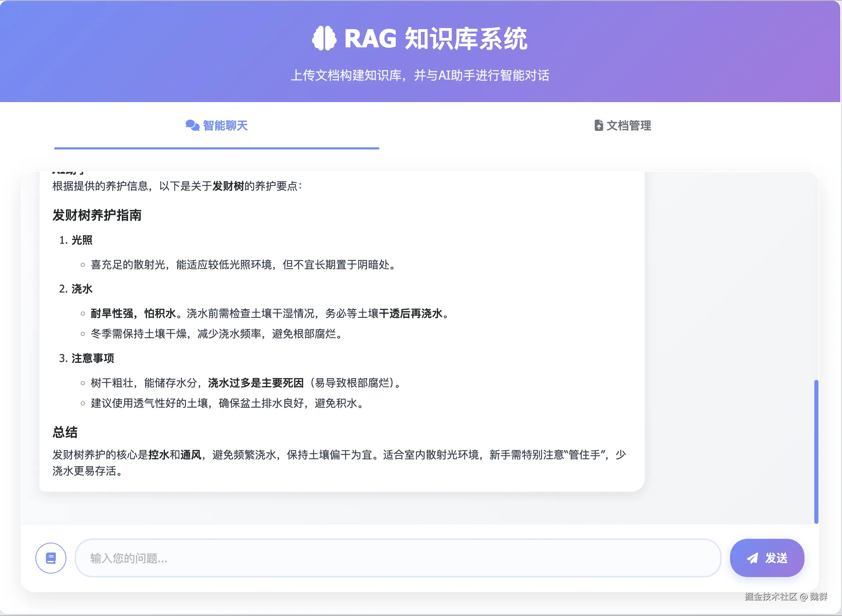Click the active tab underline indicator

click(x=217, y=148)
